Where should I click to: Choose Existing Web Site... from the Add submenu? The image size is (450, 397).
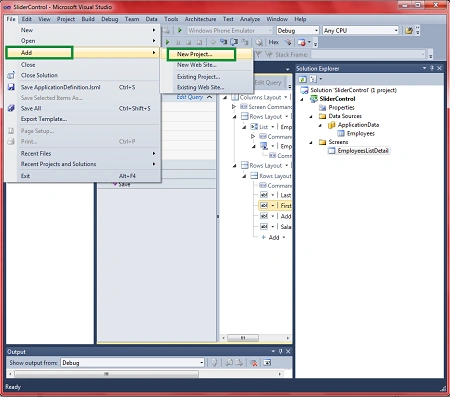[206, 87]
